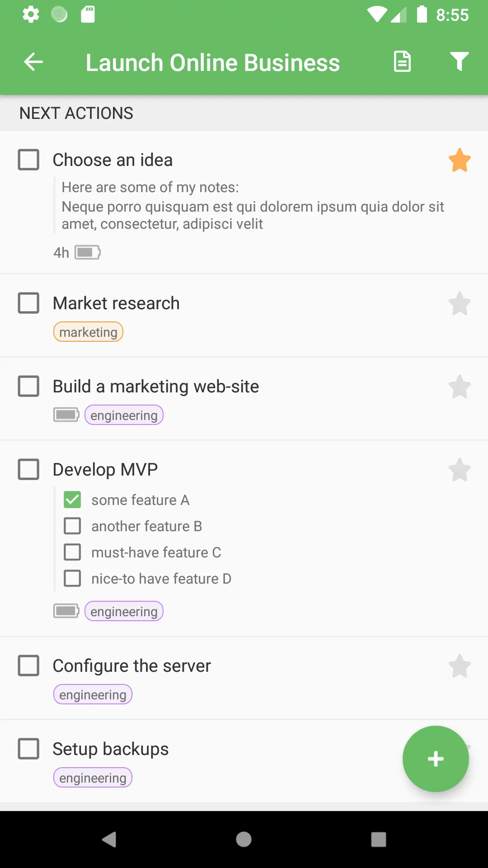This screenshot has width=488, height=868.
Task: Open the filter funnel icon
Action: (459, 62)
